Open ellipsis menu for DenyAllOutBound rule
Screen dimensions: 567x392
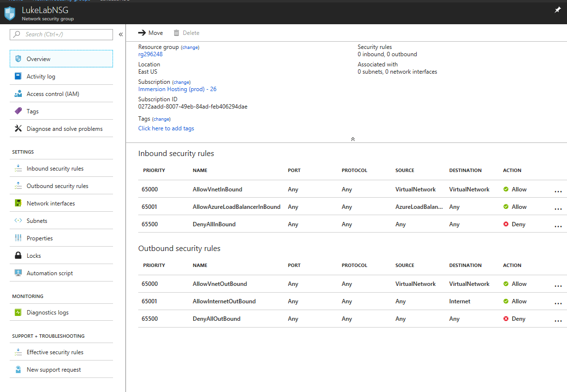click(x=558, y=321)
